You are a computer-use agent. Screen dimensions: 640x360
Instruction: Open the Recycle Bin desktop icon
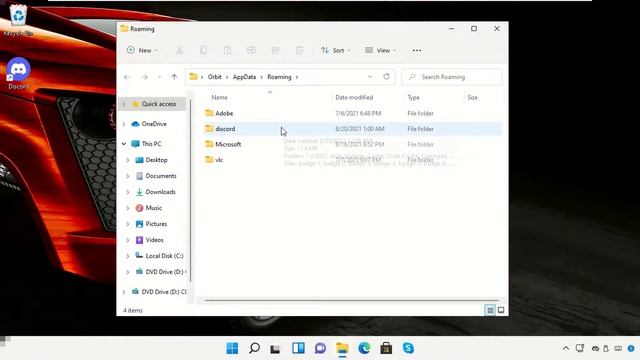tap(18, 20)
